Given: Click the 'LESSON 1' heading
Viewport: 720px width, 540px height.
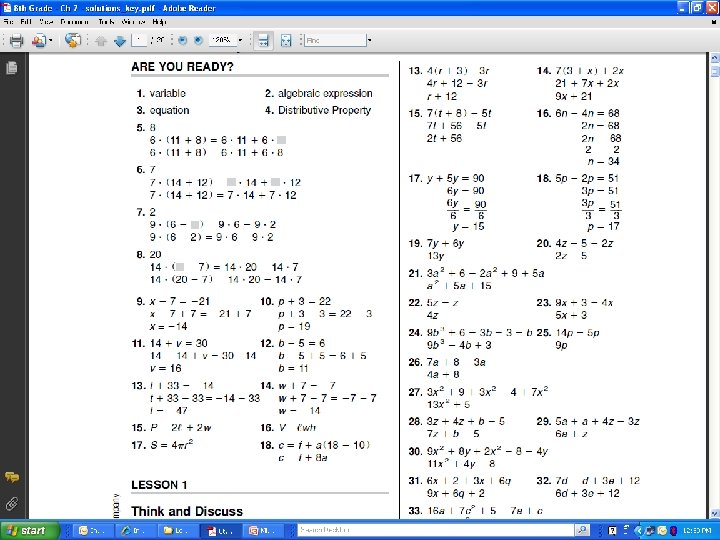Looking at the screenshot, I should tap(159, 485).
